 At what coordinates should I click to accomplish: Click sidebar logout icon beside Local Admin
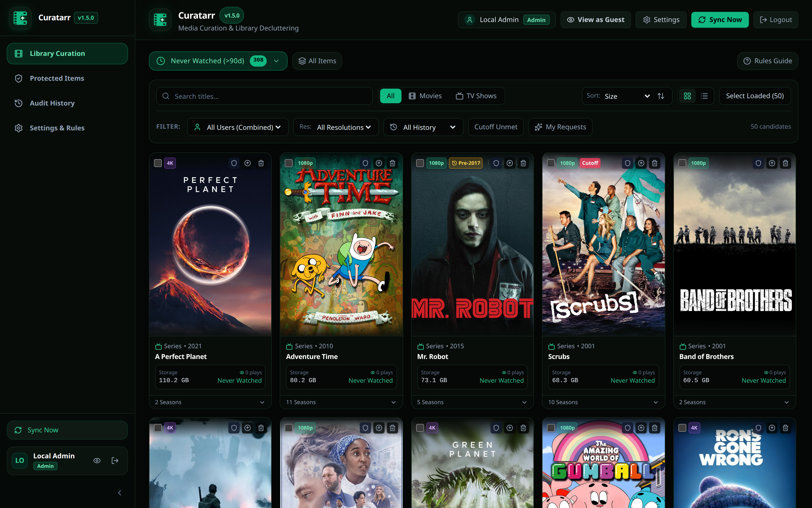click(115, 461)
